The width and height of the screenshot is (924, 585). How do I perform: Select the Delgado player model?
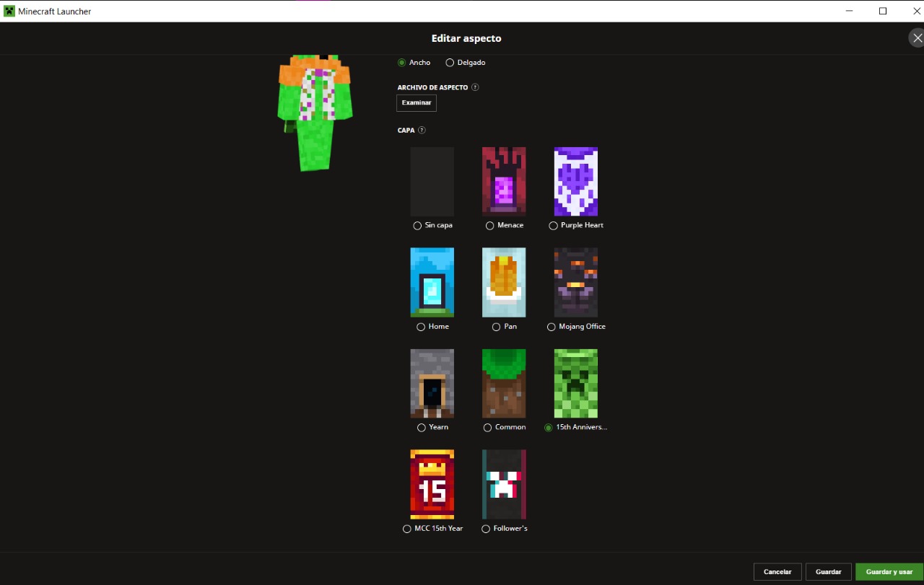(x=450, y=63)
